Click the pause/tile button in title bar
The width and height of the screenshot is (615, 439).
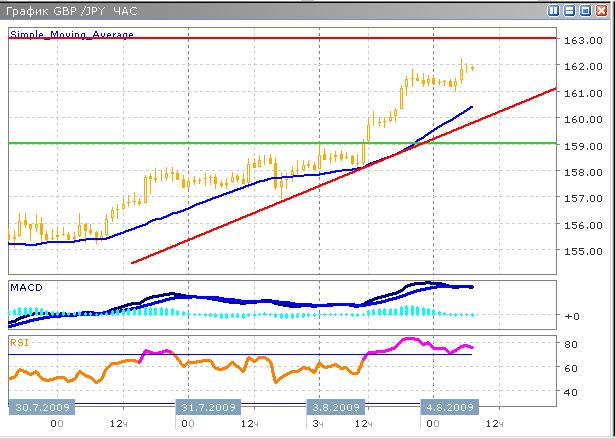click(553, 12)
